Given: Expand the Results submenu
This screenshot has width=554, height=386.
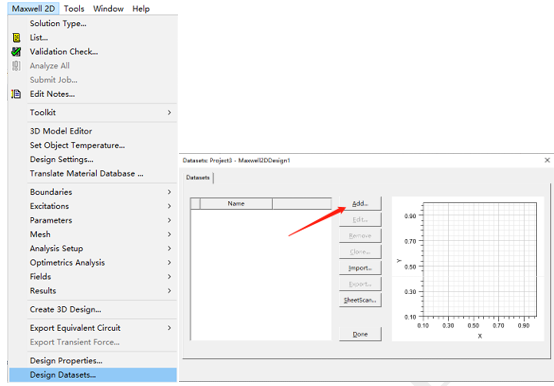Looking at the screenshot, I should pyautogui.click(x=93, y=291).
